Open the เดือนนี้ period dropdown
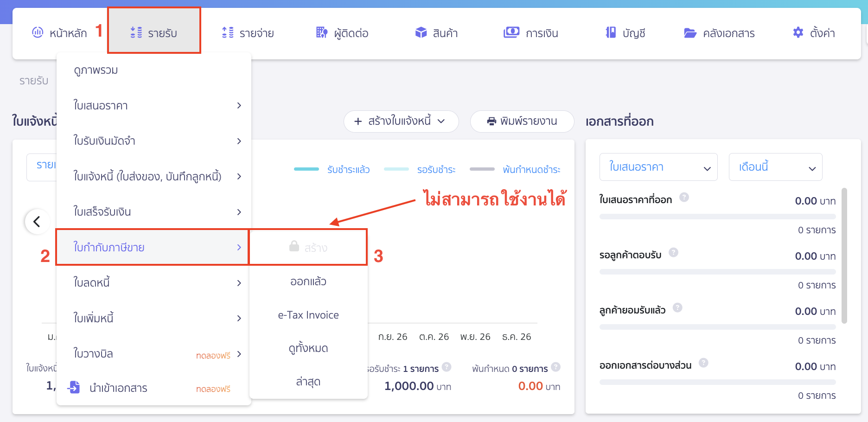This screenshot has height=422, width=868. pyautogui.click(x=775, y=167)
